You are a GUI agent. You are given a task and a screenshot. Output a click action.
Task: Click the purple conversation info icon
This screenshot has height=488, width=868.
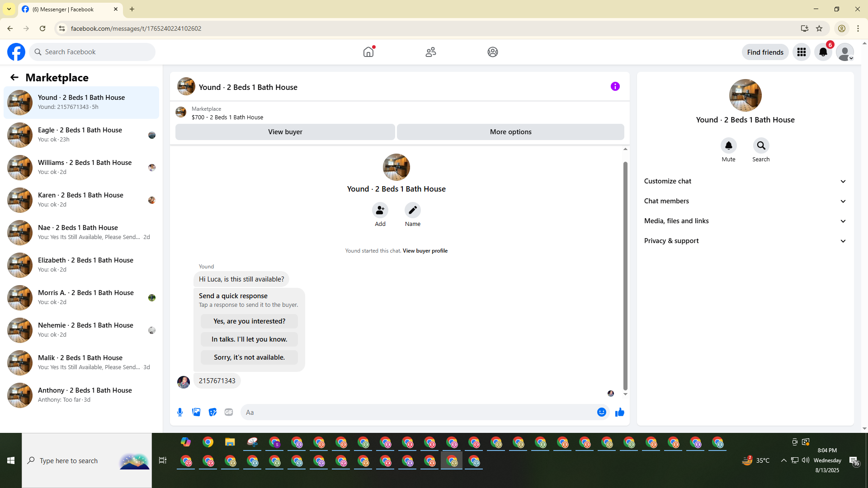pos(615,86)
